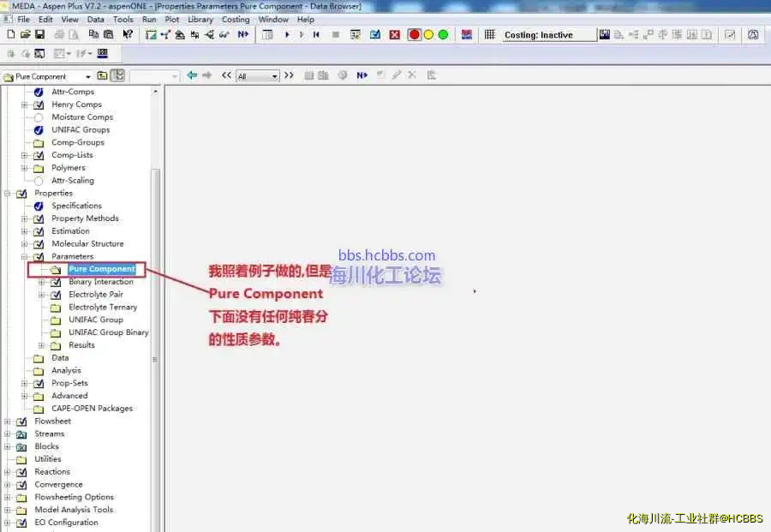Navigate back with the blue left arrow

point(192,75)
